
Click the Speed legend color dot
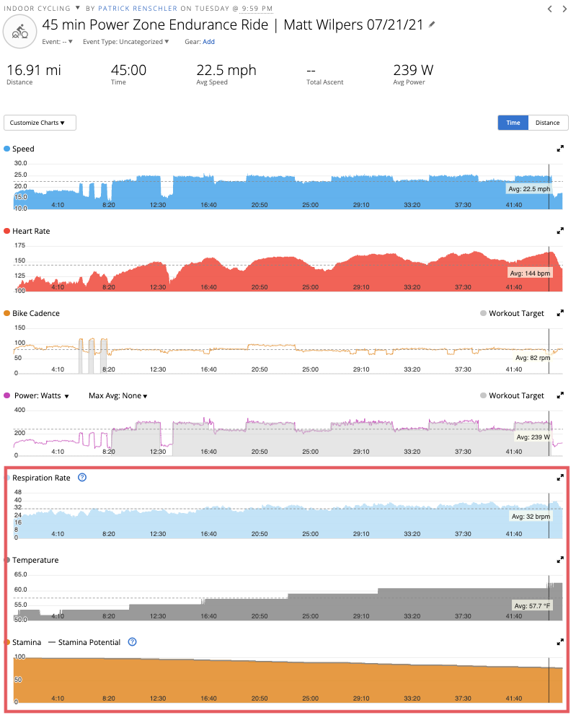coord(7,149)
